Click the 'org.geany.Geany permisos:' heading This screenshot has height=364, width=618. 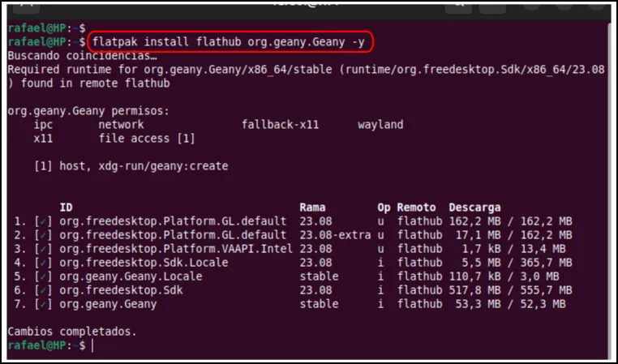click(88, 111)
